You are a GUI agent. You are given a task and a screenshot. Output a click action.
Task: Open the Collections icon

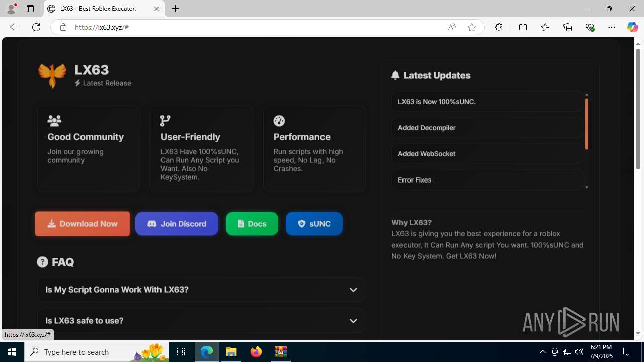click(568, 27)
